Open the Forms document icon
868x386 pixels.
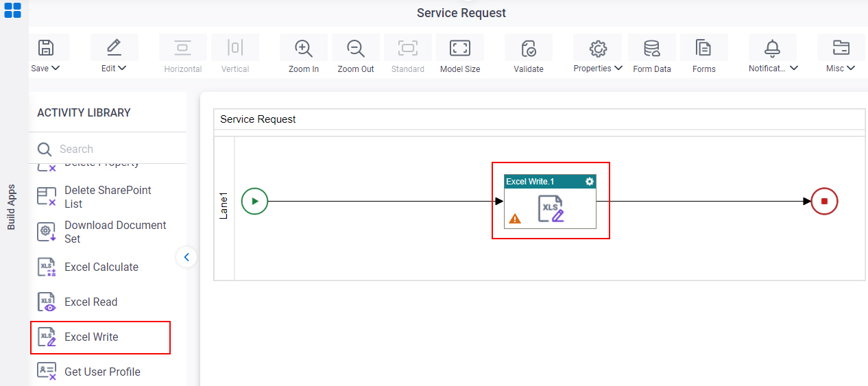point(703,47)
